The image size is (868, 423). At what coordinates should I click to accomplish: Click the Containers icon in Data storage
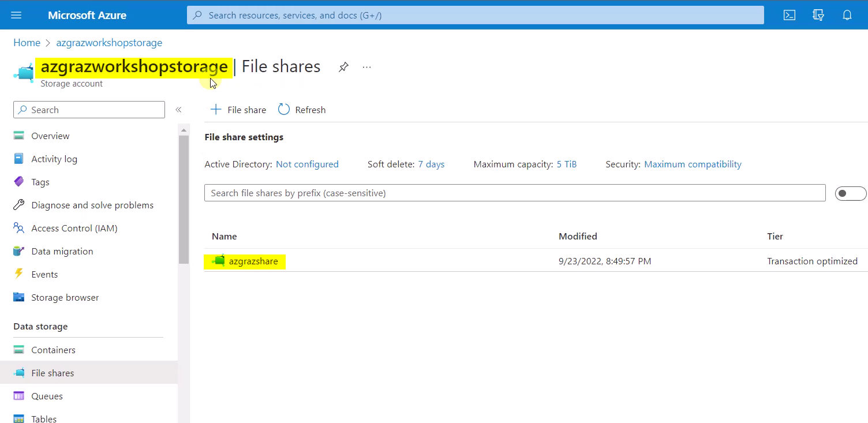19,350
